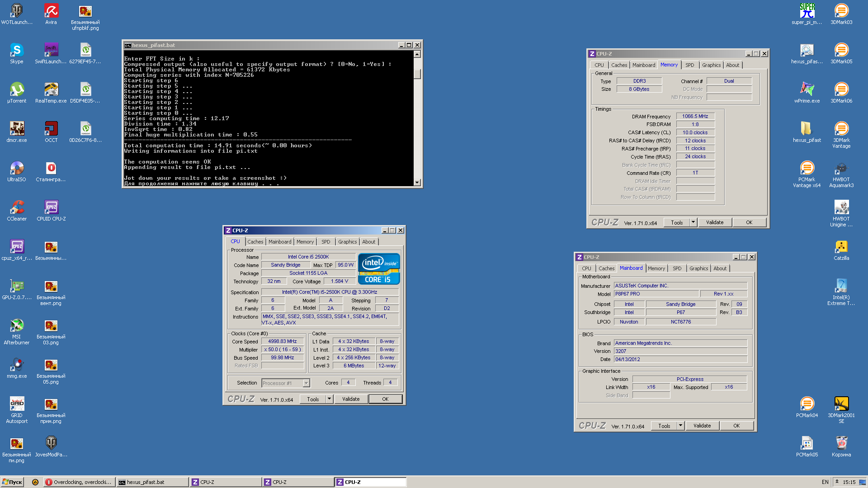Click Tools button in the Mainboard window

click(664, 426)
